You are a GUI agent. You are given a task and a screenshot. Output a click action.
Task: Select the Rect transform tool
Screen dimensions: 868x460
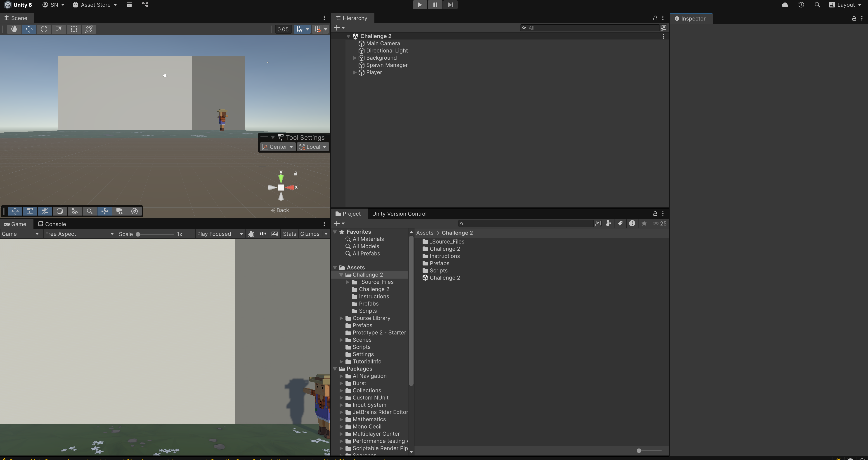coord(74,29)
